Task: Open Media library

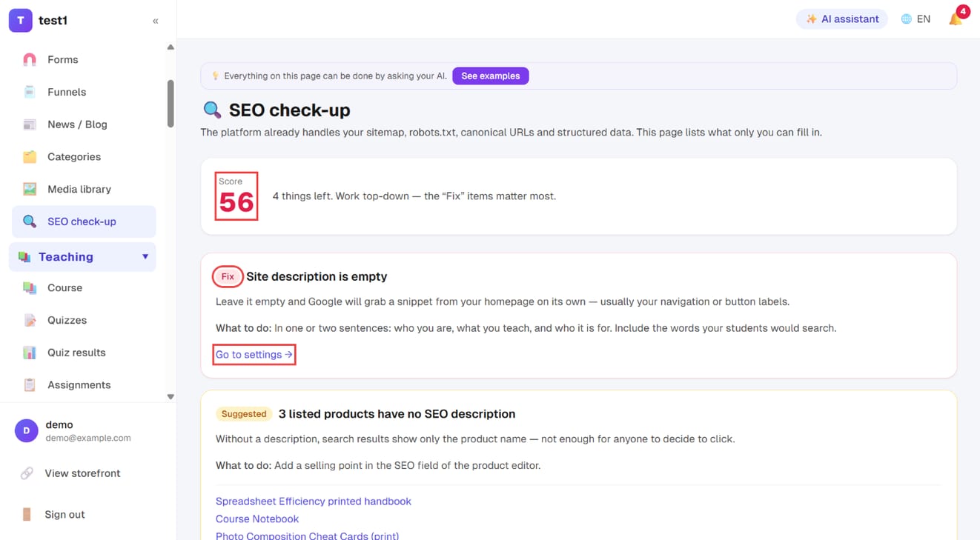Action: point(84,189)
